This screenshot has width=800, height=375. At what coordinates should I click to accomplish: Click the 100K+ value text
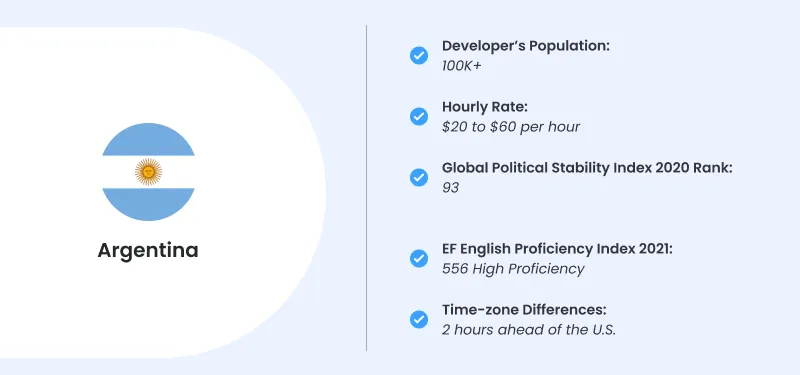461,66
